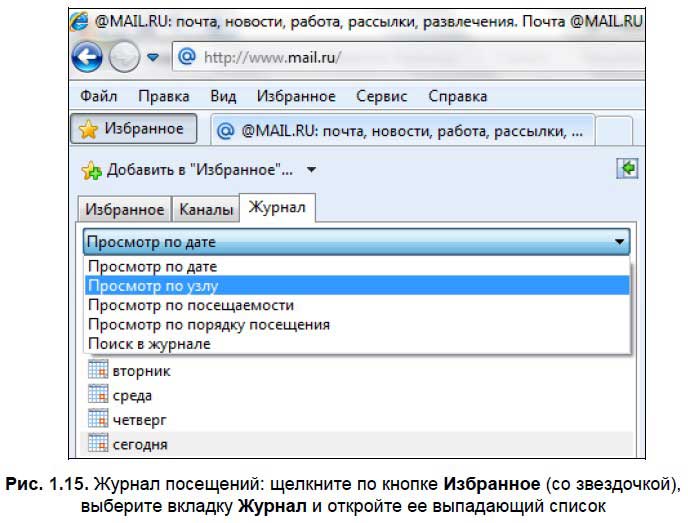Click the greyed Forward navigation button
The width and height of the screenshot is (688, 523).
pyautogui.click(x=124, y=57)
